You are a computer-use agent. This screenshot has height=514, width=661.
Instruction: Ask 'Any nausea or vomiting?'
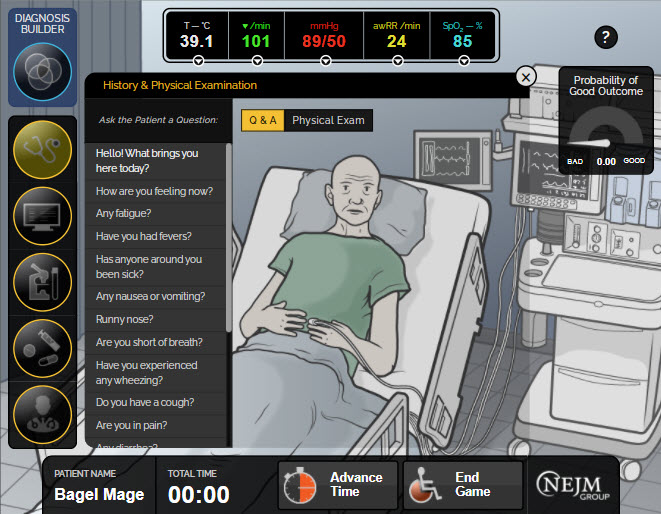[x=156, y=296]
